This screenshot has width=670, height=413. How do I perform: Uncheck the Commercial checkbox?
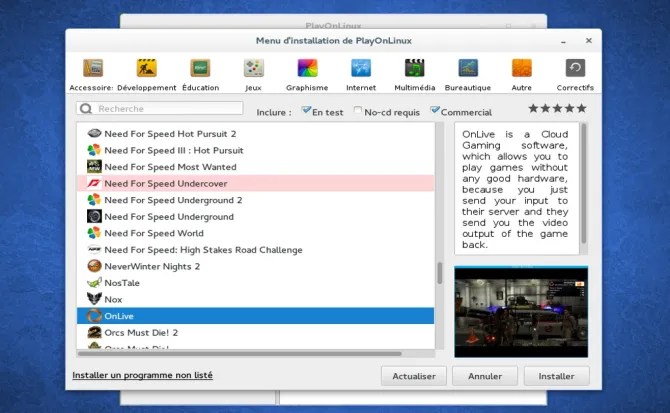tap(435, 111)
